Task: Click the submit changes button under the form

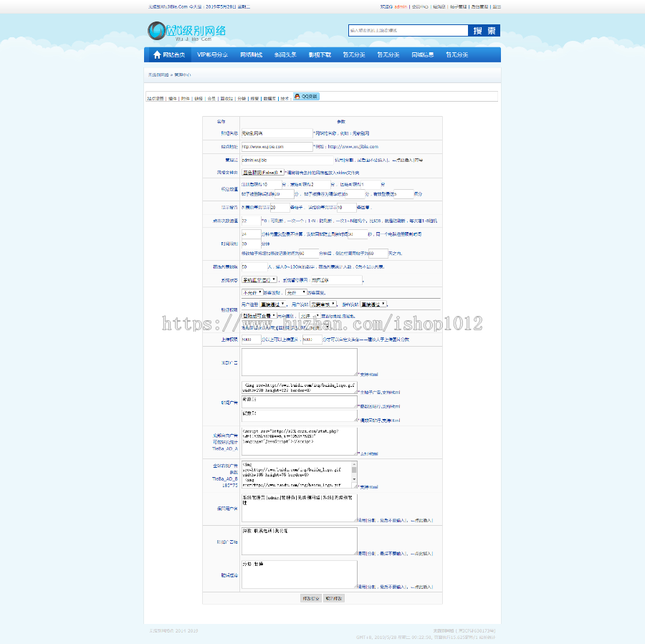Action: point(310,598)
